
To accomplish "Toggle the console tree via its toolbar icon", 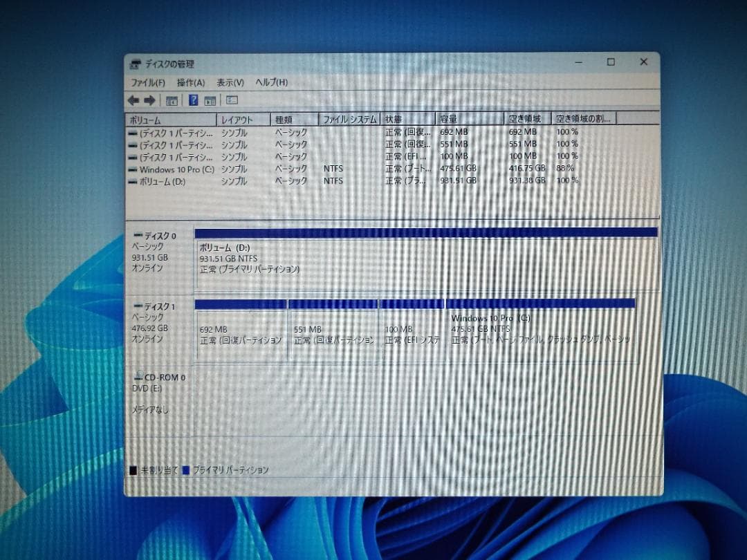I will click(172, 101).
